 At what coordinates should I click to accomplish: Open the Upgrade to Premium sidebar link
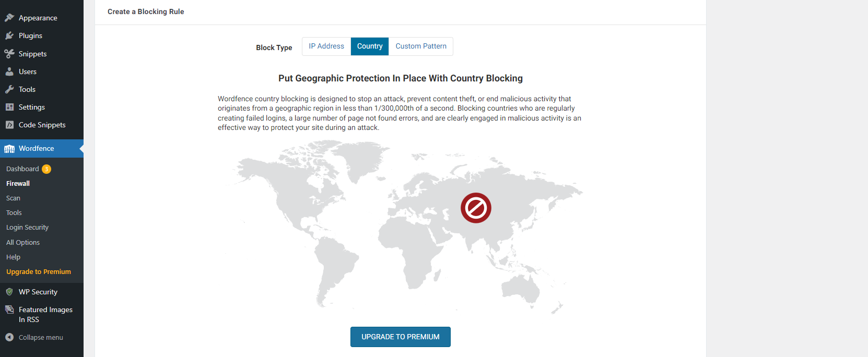click(x=39, y=272)
